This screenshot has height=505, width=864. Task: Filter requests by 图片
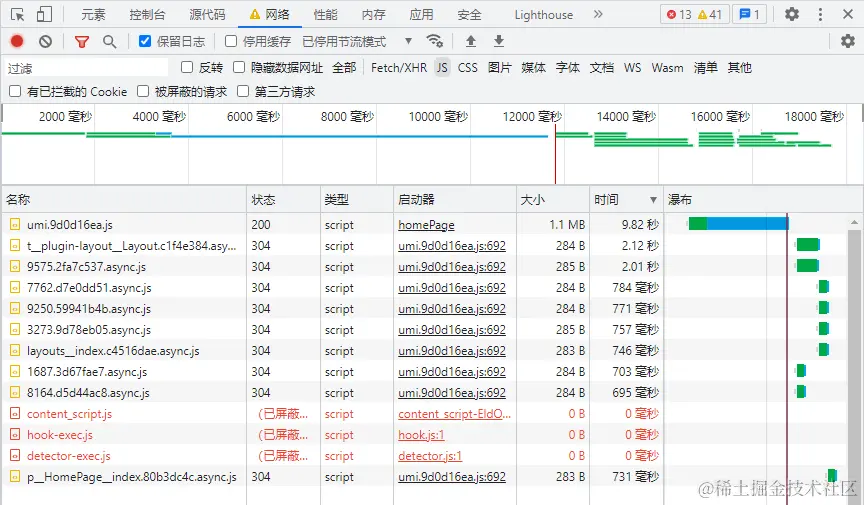point(499,68)
